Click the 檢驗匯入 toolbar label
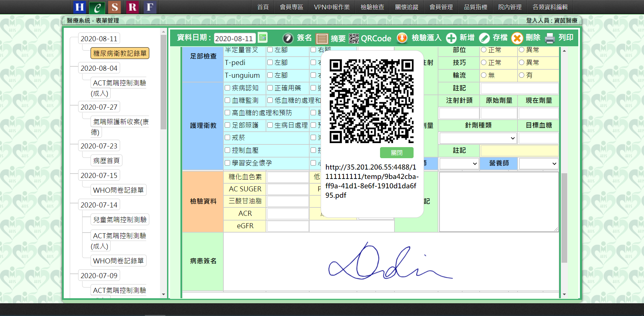This screenshot has width=644, height=316. (426, 38)
